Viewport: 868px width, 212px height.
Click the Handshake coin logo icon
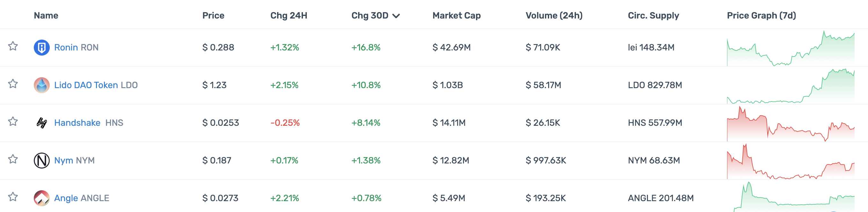click(42, 123)
